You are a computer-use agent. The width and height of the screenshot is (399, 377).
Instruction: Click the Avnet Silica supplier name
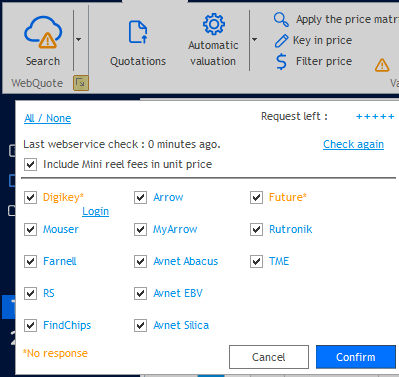181,325
